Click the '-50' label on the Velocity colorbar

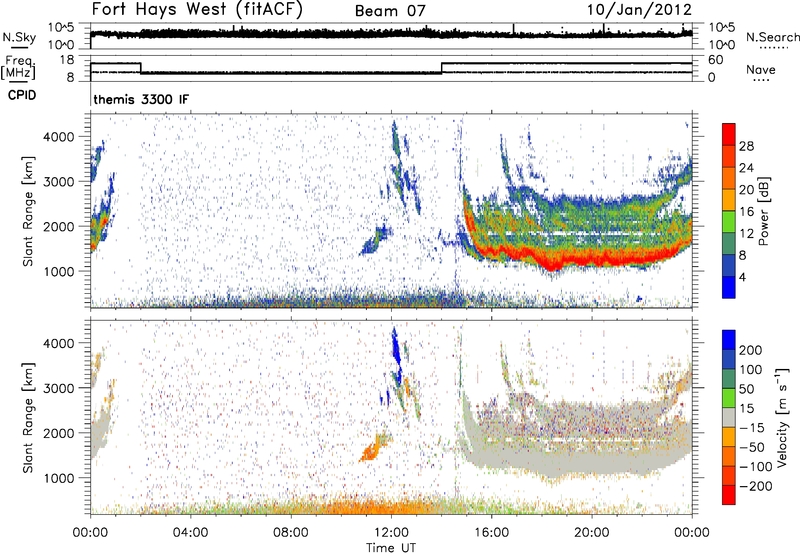coord(752,447)
